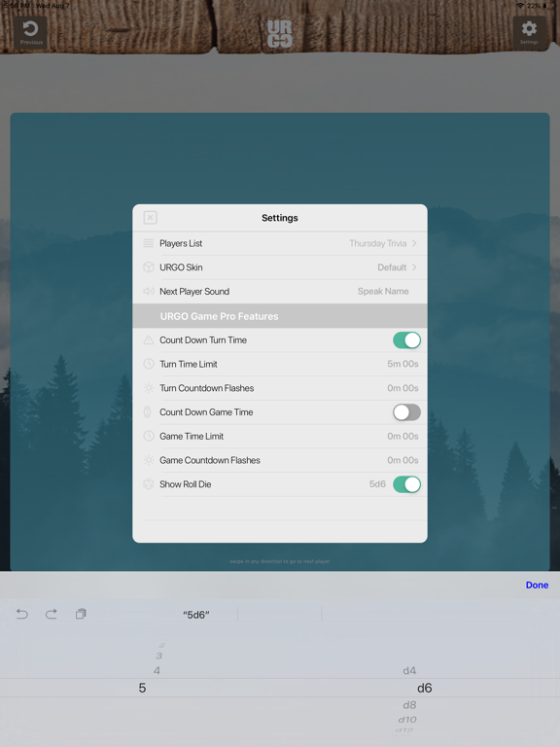Edit Game Countdown Flashes 0m 00s value
The height and width of the screenshot is (747, 560).
pyautogui.click(x=402, y=460)
